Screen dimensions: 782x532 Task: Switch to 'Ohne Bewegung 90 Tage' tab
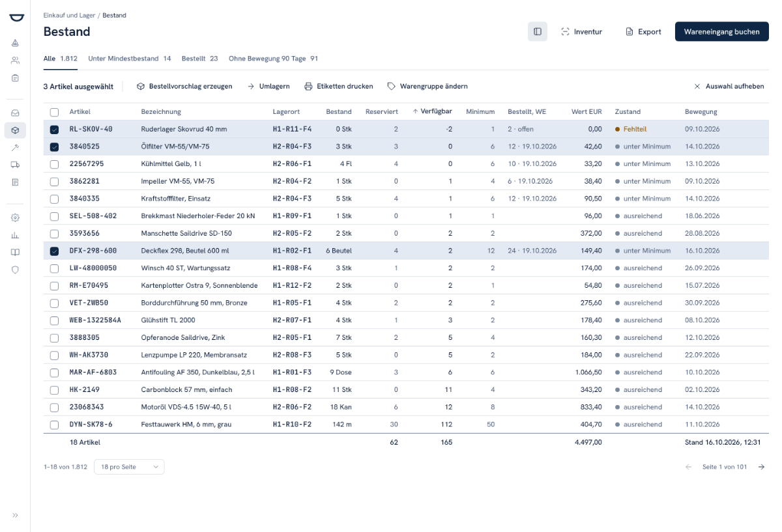click(x=274, y=59)
